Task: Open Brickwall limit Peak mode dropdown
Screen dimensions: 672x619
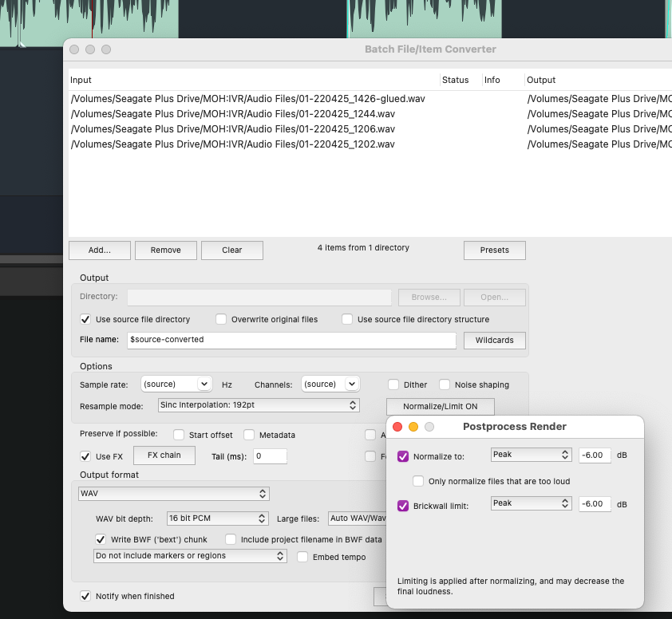Action: pyautogui.click(x=531, y=503)
